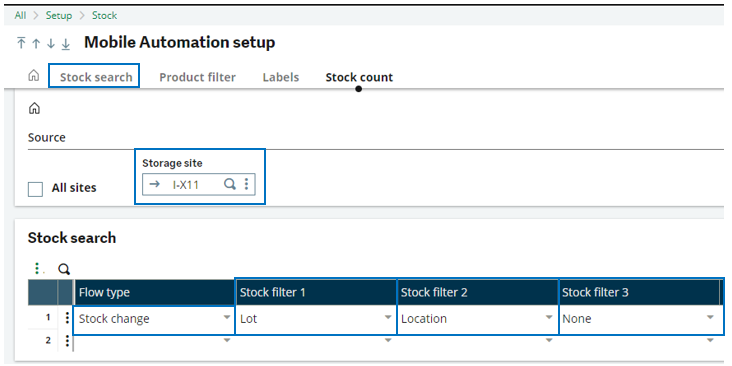Click home icon above Source section
Viewport: 732px width, 366px height.
point(35,109)
